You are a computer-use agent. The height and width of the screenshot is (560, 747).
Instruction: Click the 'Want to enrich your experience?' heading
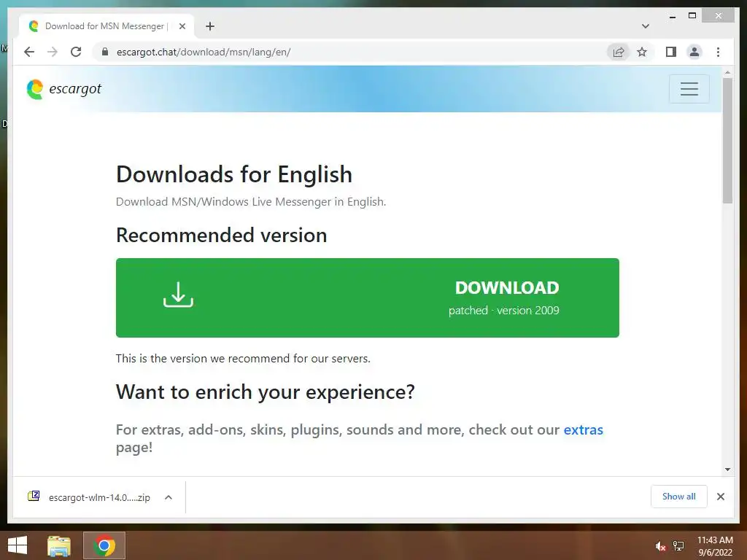coord(266,392)
